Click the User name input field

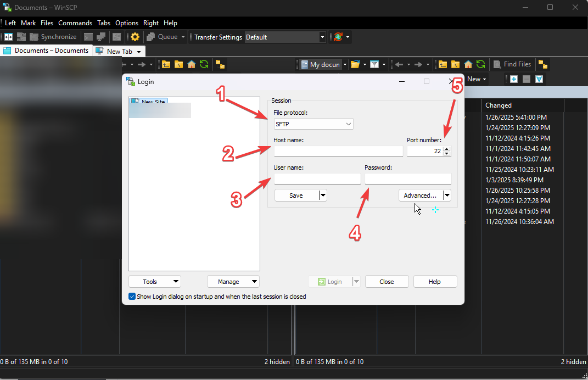317,178
